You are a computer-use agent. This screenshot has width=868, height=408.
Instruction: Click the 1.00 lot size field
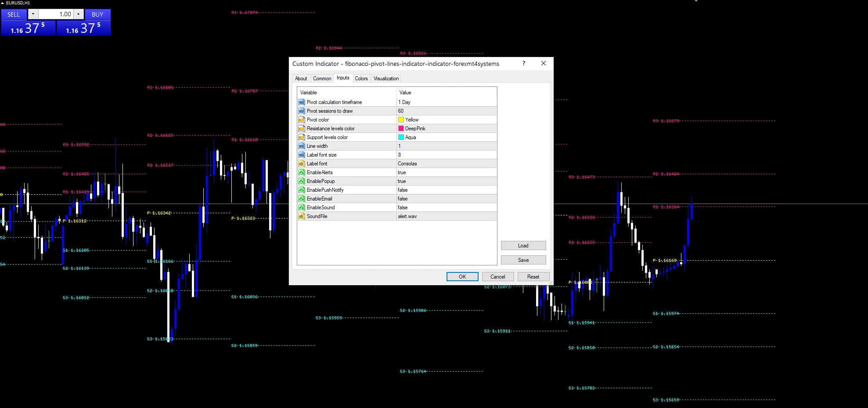click(56, 14)
